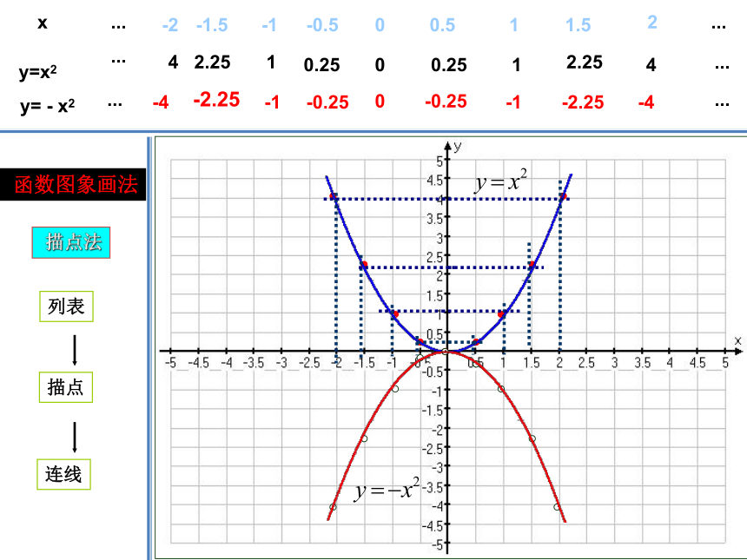Click red -0.25 under the x = 0.5 column
The height and width of the screenshot is (560, 747).
coord(446,102)
